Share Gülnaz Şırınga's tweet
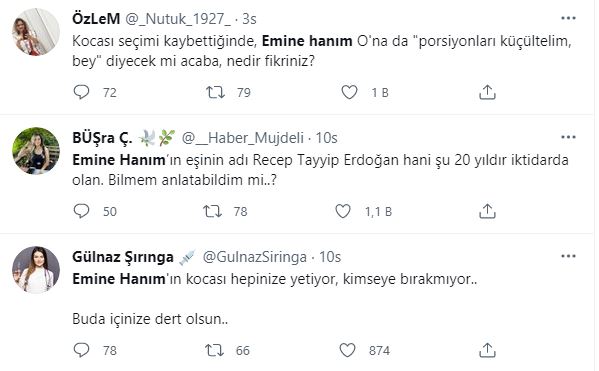This screenshot has width=599, height=371. (x=487, y=350)
